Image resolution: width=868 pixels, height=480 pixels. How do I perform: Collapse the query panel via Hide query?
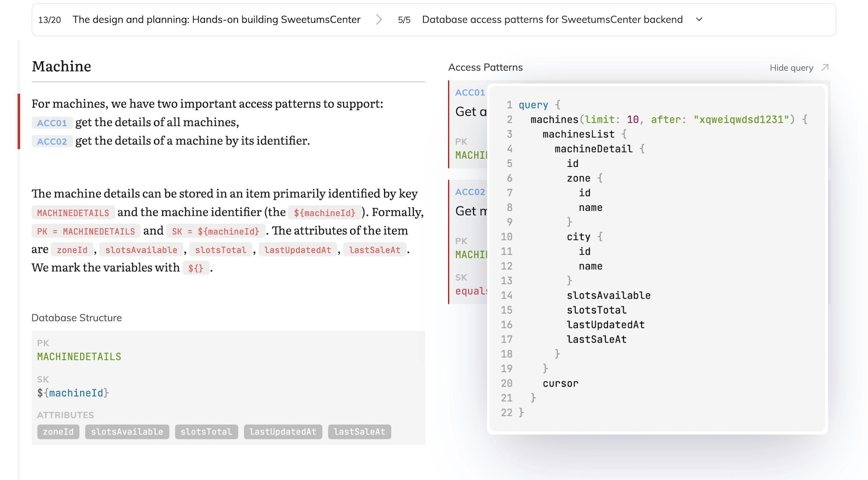[791, 68]
